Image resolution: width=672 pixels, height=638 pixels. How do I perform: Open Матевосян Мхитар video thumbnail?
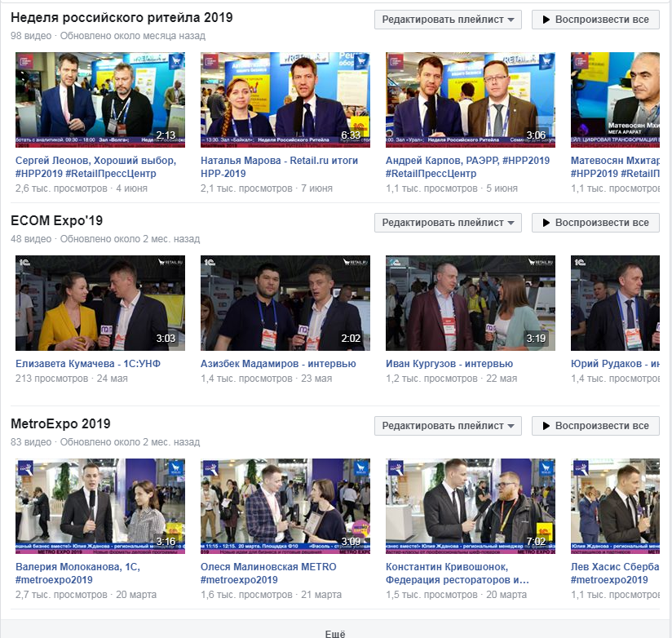pos(615,100)
